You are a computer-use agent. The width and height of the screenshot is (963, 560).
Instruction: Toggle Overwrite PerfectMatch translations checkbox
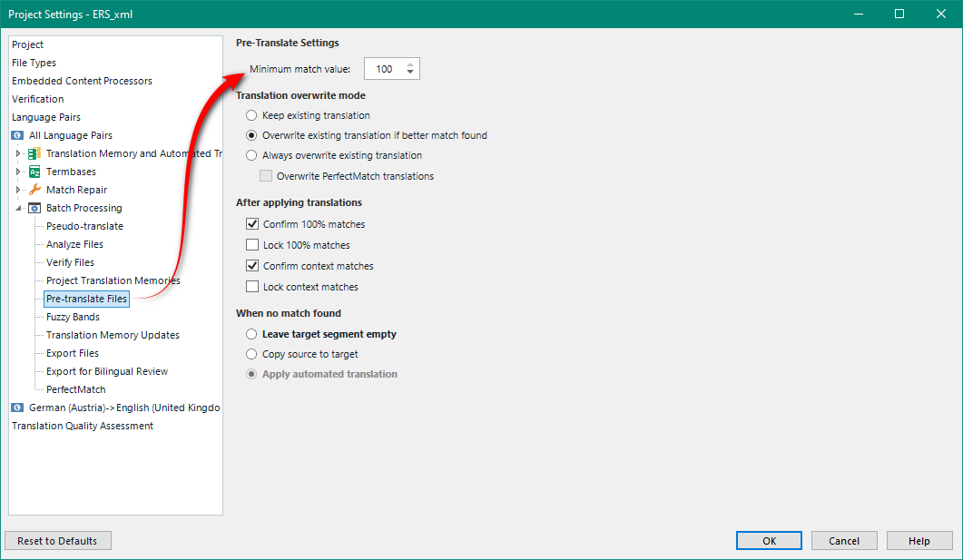(x=266, y=176)
